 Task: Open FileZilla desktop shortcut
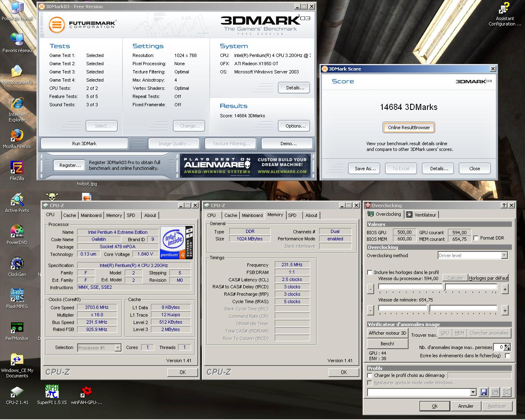point(17,167)
